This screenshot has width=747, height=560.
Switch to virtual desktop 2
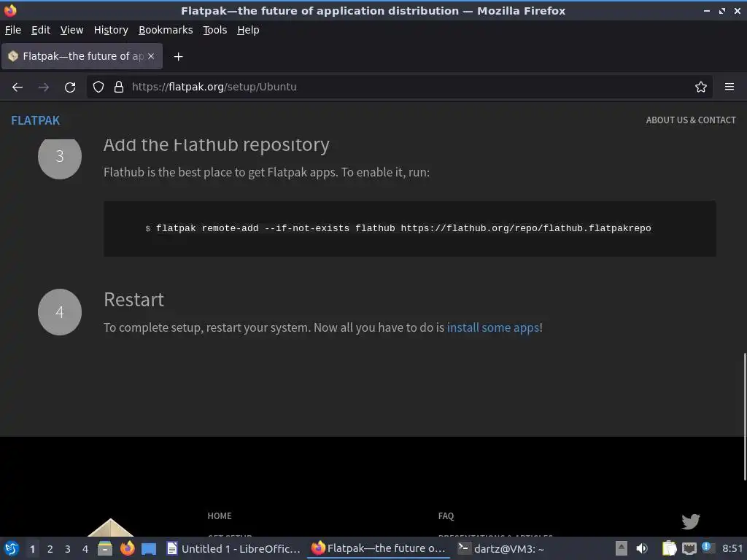point(50,549)
